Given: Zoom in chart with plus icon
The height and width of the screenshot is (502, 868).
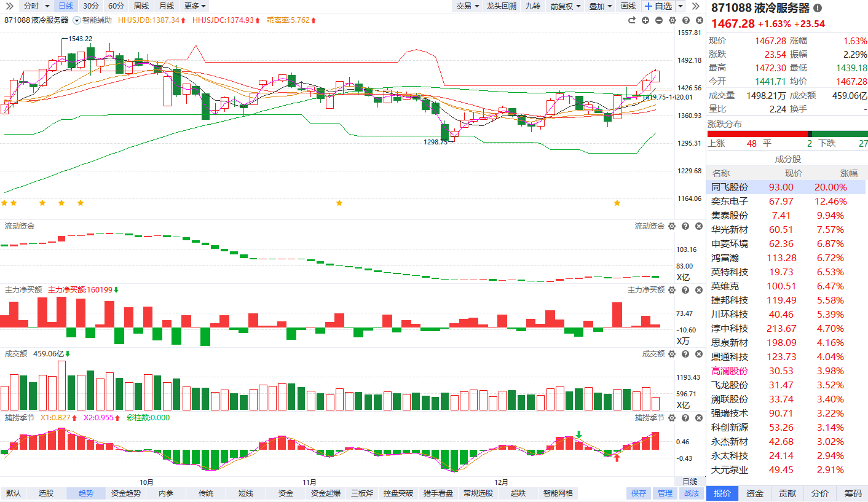Looking at the screenshot, I should (x=645, y=20).
